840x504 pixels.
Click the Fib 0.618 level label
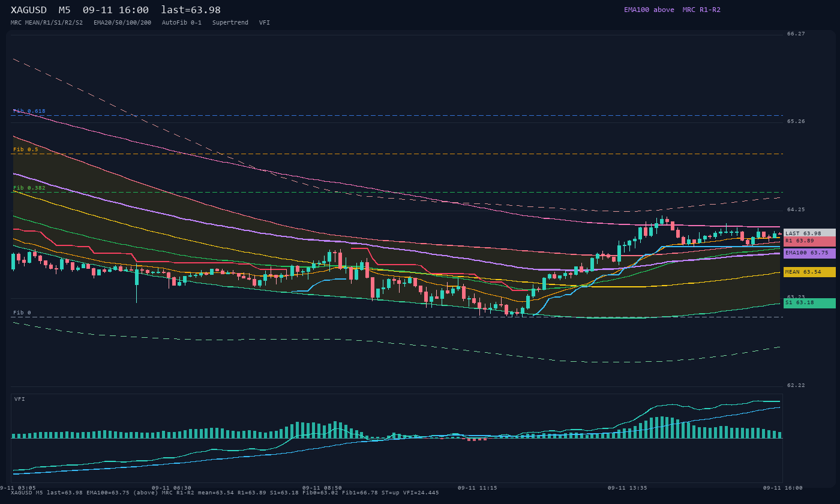pyautogui.click(x=29, y=111)
